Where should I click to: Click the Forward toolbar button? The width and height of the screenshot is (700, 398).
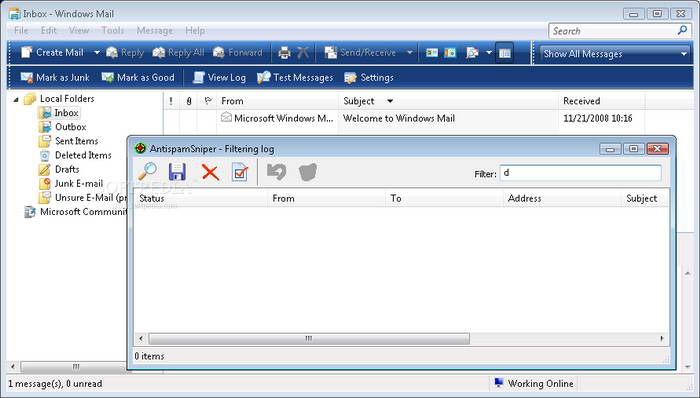(238, 53)
